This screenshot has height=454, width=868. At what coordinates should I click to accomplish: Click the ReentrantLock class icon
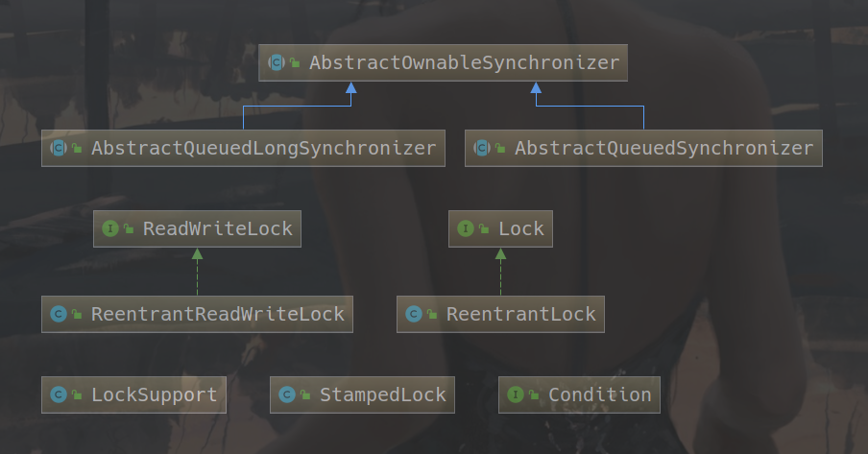pos(414,314)
